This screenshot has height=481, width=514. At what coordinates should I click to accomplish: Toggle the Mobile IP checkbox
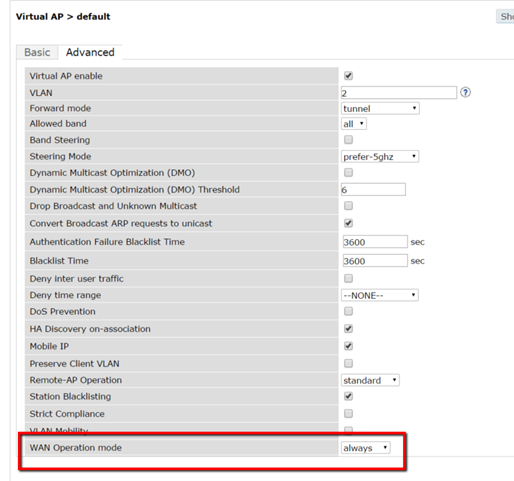348,346
